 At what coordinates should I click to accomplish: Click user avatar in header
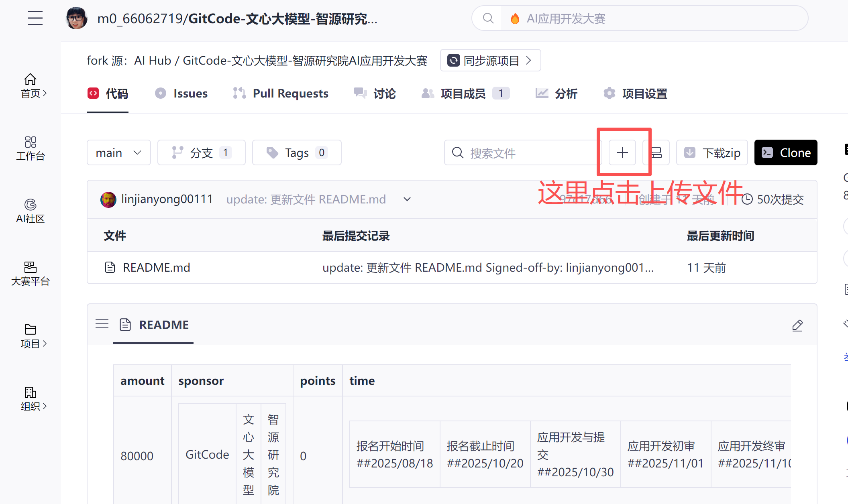point(76,18)
